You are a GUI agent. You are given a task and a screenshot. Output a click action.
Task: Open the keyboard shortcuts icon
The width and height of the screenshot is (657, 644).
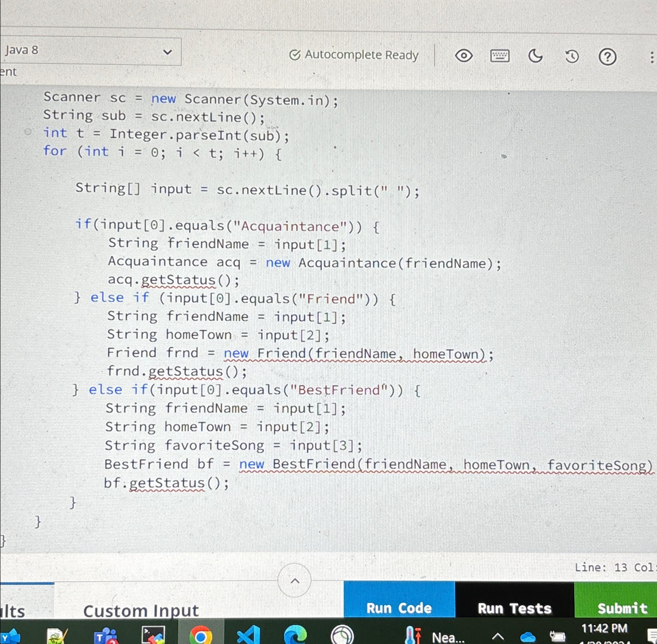coord(499,56)
